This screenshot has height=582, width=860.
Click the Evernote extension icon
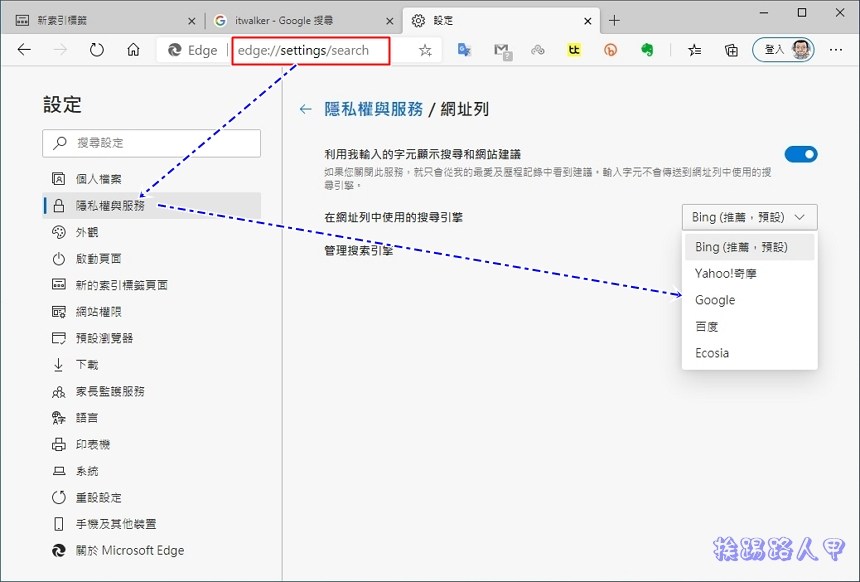(647, 50)
